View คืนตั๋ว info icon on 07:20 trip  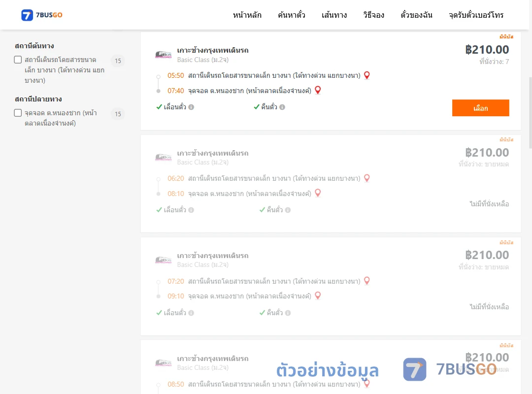[x=288, y=313]
